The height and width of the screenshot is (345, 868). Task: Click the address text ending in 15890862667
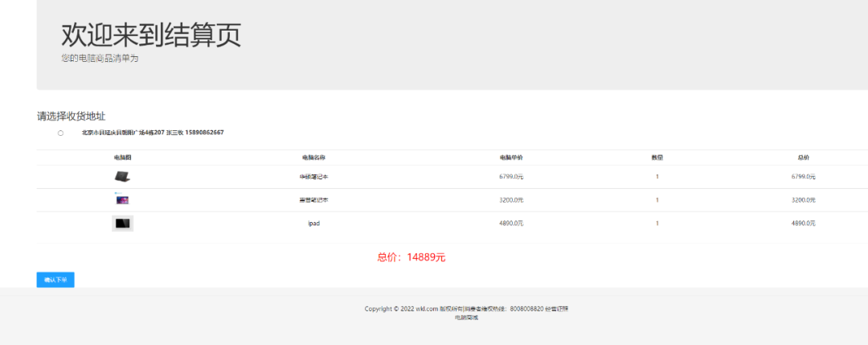[153, 133]
